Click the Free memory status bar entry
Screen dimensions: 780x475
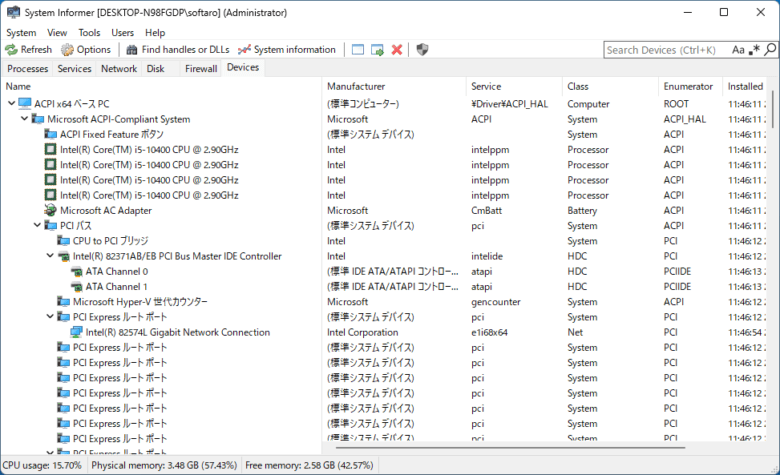309,466
